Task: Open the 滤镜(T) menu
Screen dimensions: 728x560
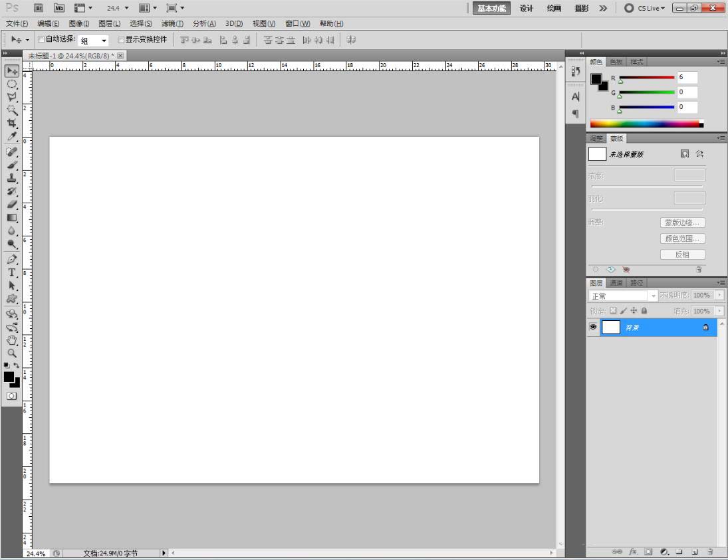Action: (x=172, y=24)
